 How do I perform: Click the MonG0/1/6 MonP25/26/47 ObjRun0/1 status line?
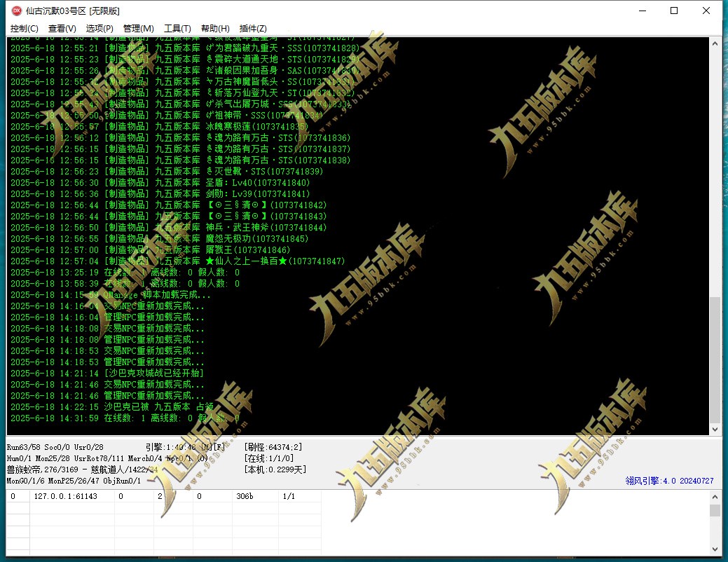coord(74,481)
